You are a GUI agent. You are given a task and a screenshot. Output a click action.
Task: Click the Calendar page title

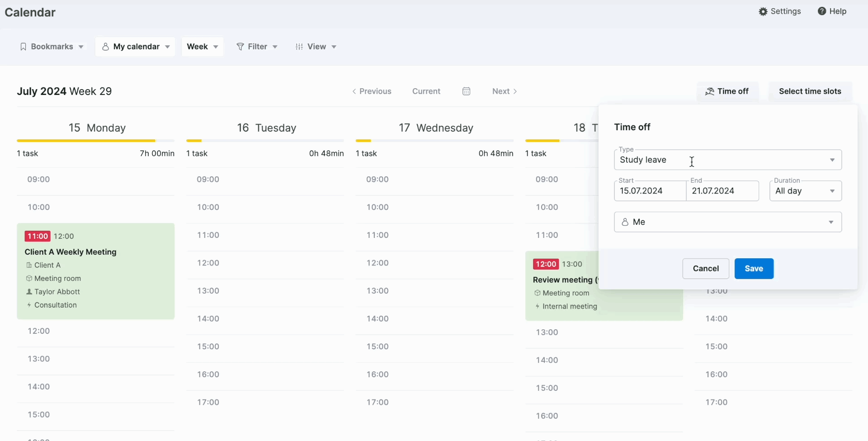tap(30, 12)
